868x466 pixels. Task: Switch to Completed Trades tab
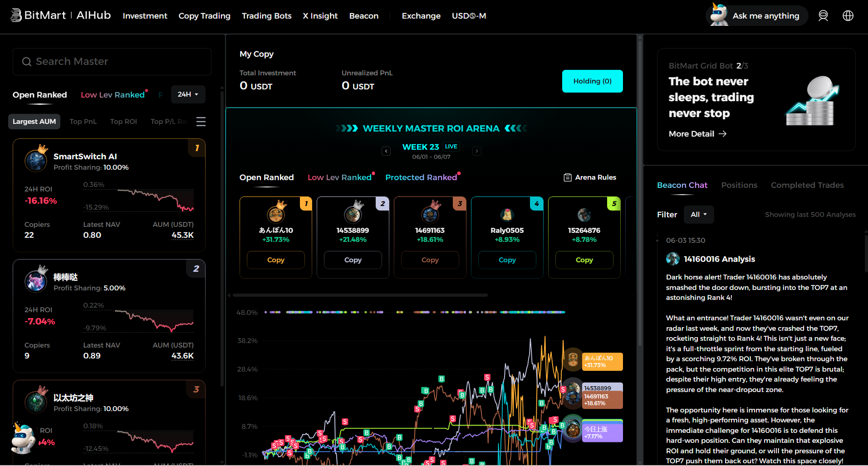[x=807, y=185]
